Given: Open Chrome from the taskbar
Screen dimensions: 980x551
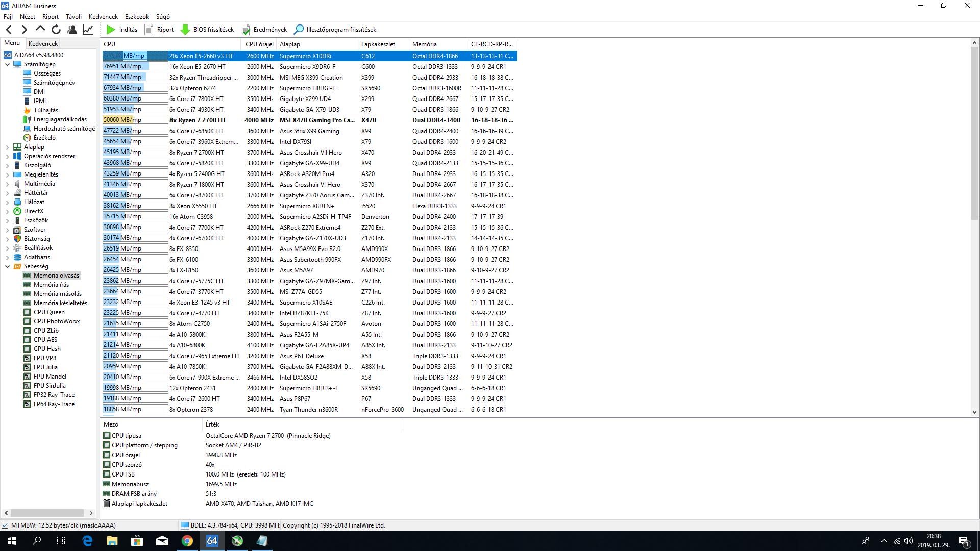Looking at the screenshot, I should pos(187,541).
